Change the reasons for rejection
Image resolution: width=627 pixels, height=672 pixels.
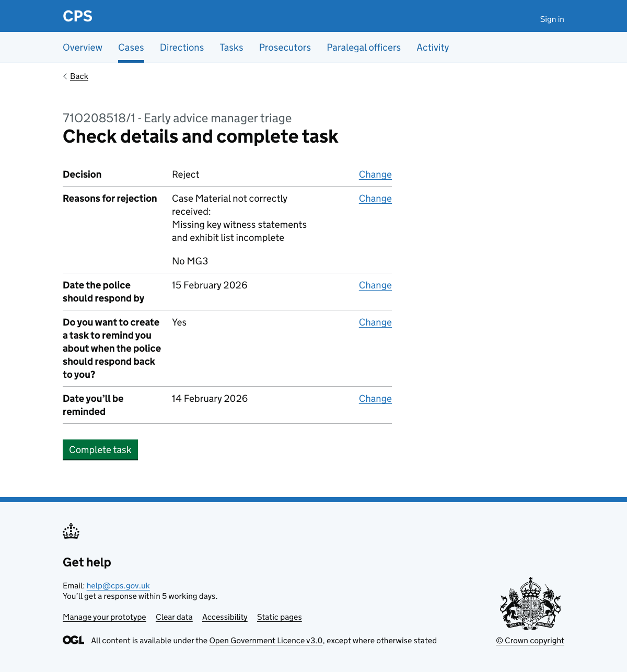375,199
